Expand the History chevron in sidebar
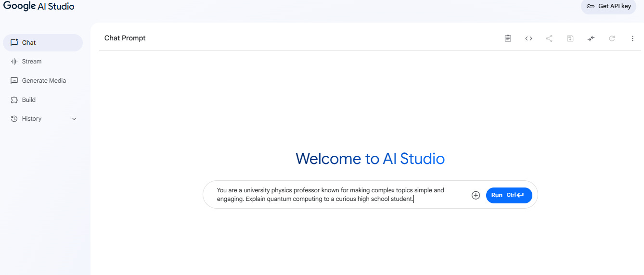Viewport: 644px width, 275px height. [74, 119]
